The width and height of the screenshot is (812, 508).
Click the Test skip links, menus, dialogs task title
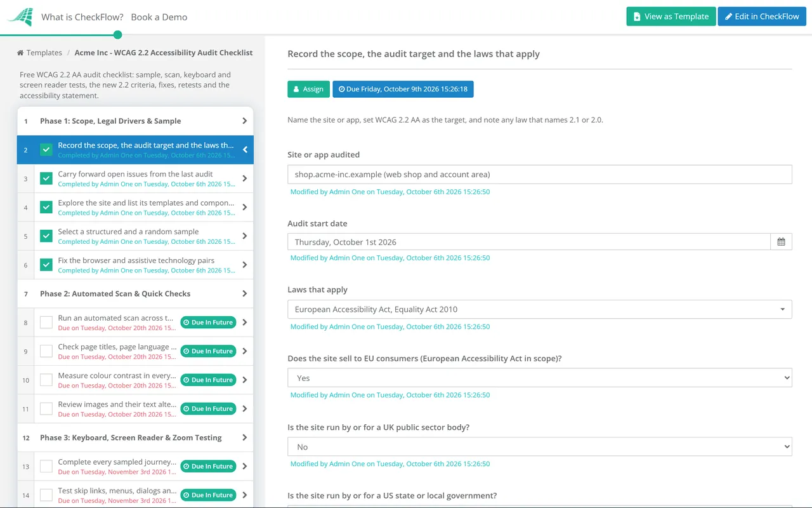click(117, 491)
